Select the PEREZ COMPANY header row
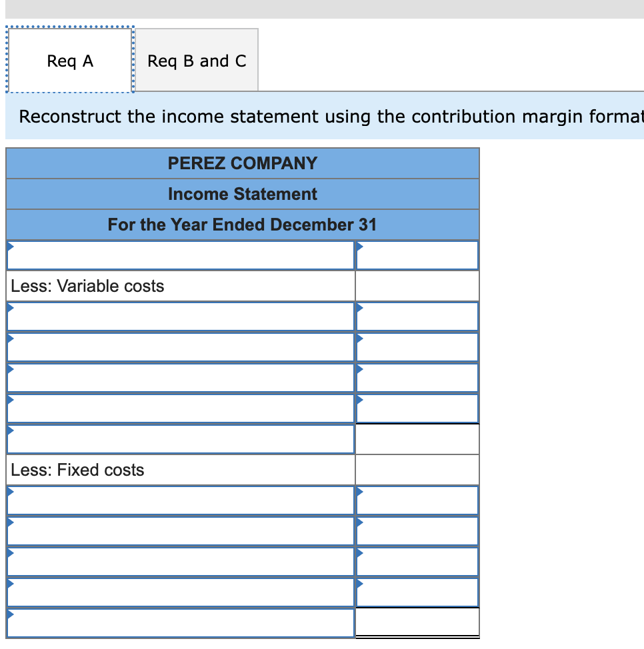The height and width of the screenshot is (649, 644). (243, 163)
